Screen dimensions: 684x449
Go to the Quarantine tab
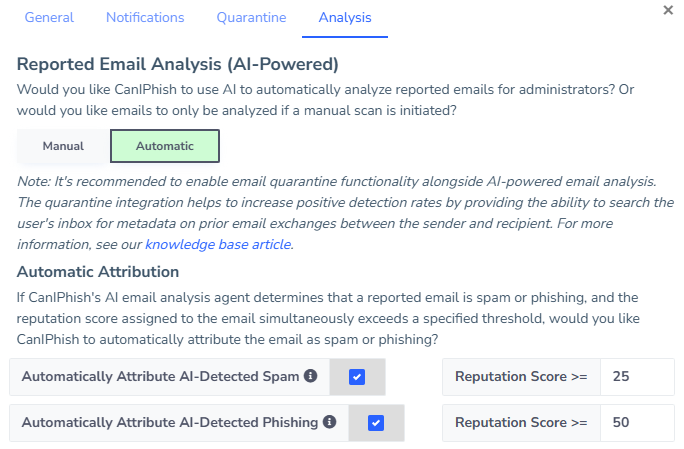[251, 18]
